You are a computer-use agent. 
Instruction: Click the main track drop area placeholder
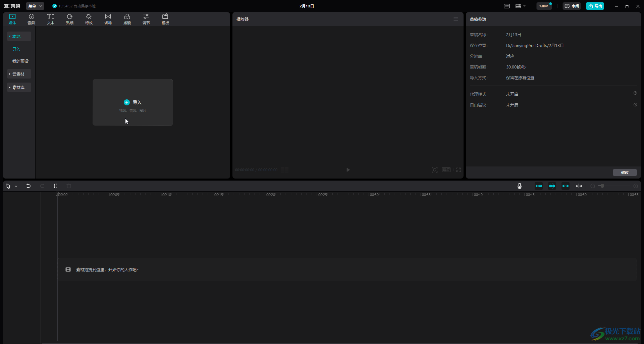coord(347,269)
